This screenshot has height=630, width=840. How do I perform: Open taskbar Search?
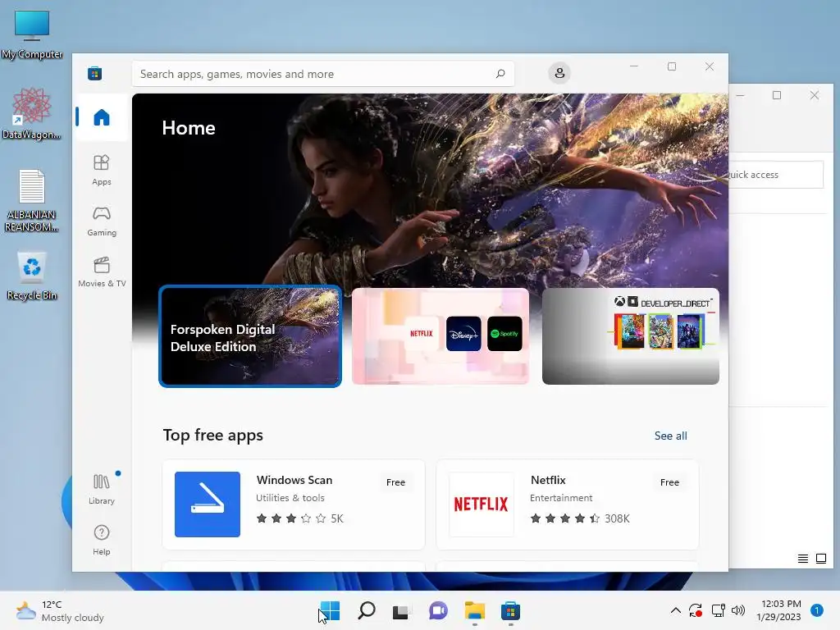pos(367,610)
